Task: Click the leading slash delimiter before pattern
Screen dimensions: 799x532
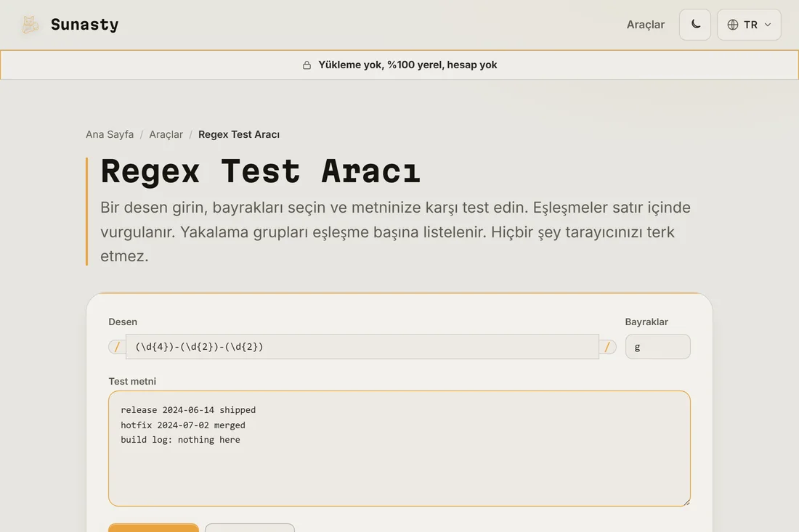Action: pos(117,347)
